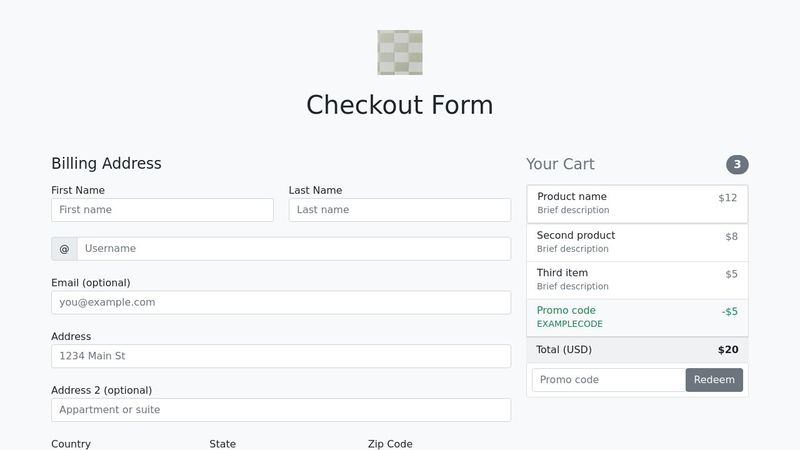
Task: Select the Third item cart entry
Action: [x=637, y=280]
